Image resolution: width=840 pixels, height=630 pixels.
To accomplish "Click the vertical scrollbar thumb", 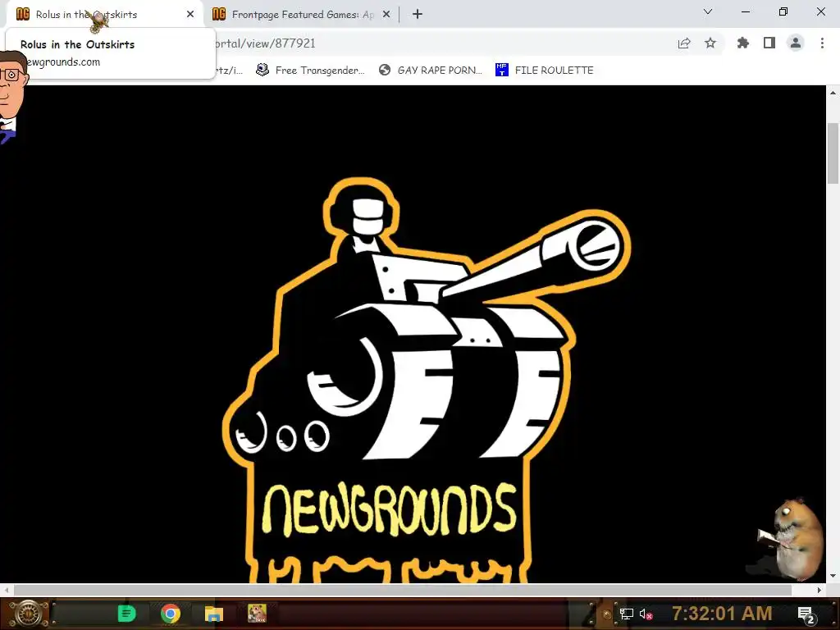I will pos(833,153).
